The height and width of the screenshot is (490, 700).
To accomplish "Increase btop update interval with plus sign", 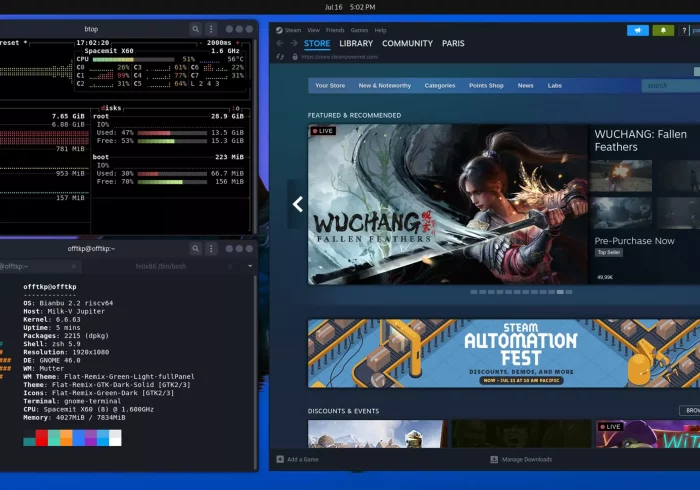I will pos(238,43).
